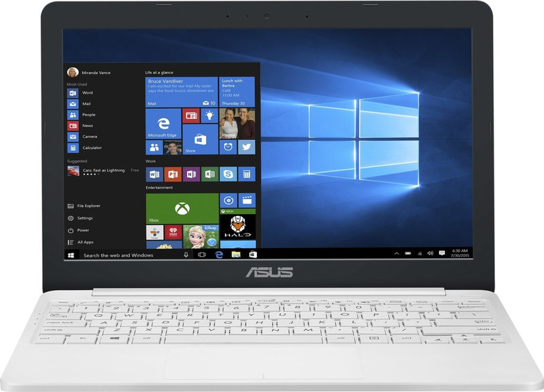Viewport: 544px width, 392px height.
Task: Launch Calculator from Most Used
Action: (90, 147)
